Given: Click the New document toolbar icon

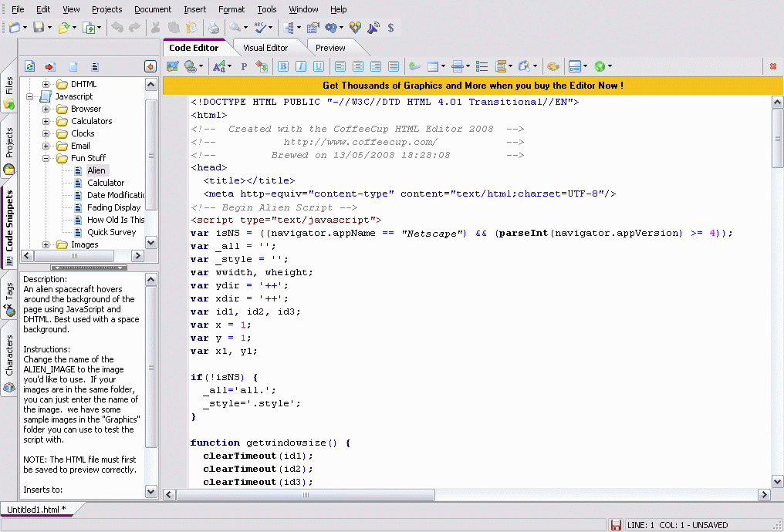Looking at the screenshot, I should [15, 28].
